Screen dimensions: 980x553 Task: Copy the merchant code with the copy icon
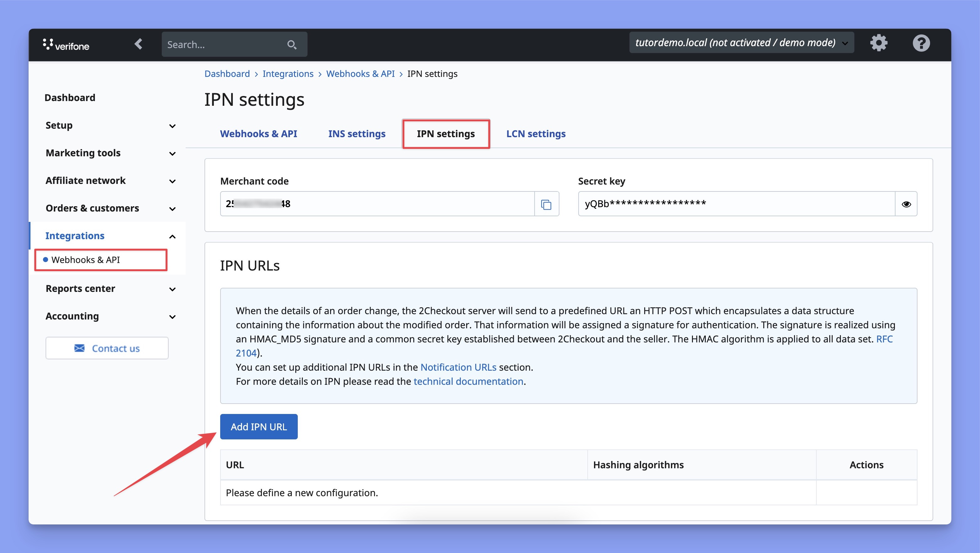tap(546, 204)
